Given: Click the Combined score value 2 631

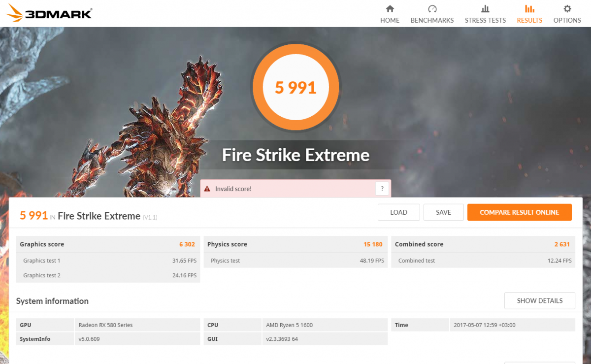Looking at the screenshot, I should pos(562,244).
